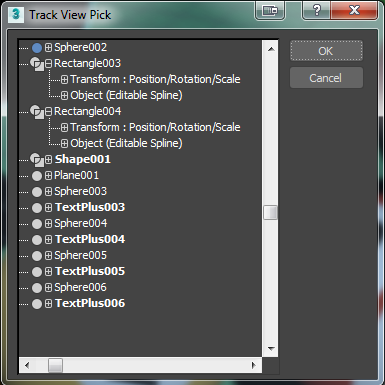The height and width of the screenshot is (385, 385).
Task: Select the TextPlus005 tree label
Action: [90, 271]
